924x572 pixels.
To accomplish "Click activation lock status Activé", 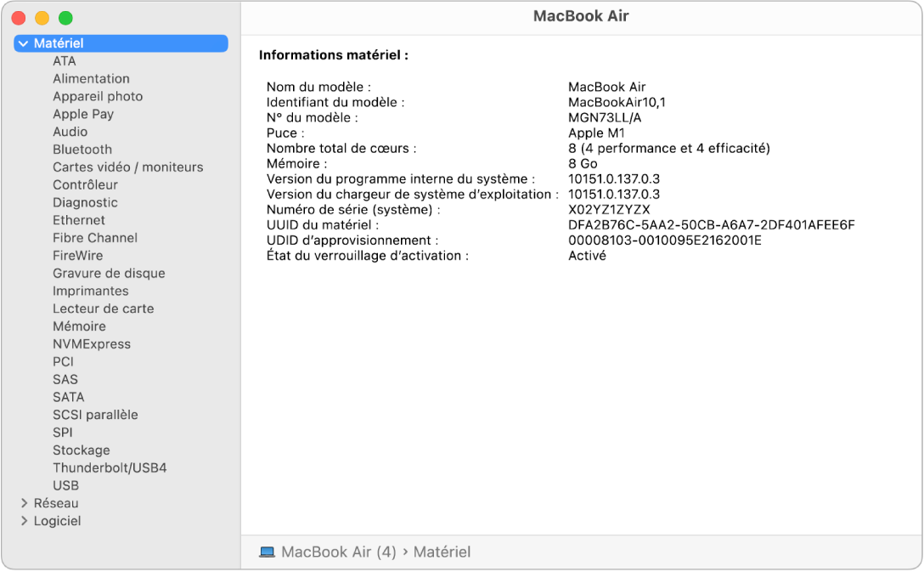I will [x=587, y=256].
